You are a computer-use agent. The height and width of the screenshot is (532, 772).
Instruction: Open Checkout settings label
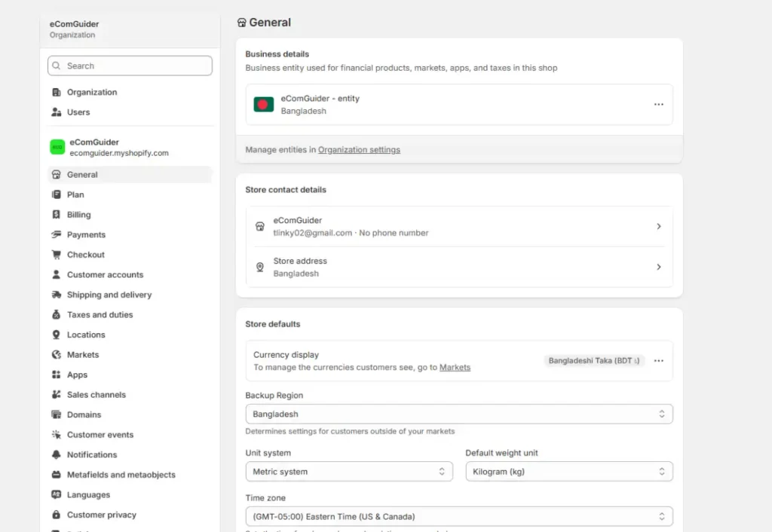(86, 255)
